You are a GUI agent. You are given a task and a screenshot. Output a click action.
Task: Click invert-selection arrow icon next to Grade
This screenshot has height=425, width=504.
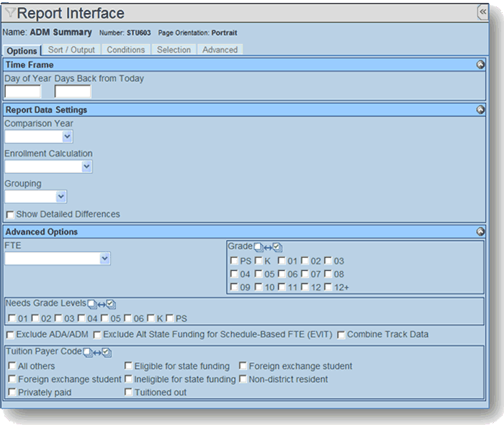[x=268, y=248]
